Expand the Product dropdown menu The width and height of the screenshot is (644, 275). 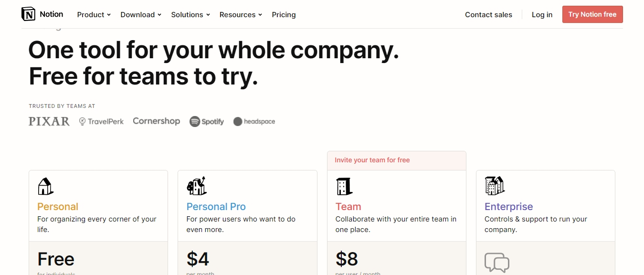[94, 15]
